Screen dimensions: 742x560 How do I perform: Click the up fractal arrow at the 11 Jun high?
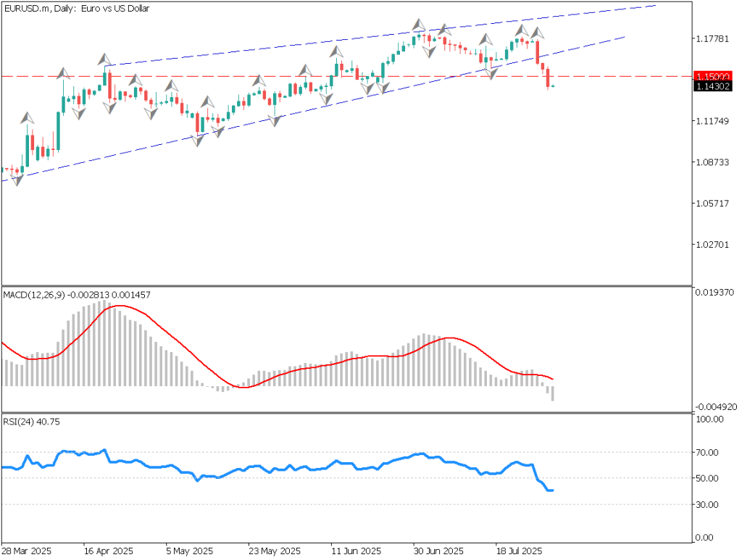[x=336, y=51]
